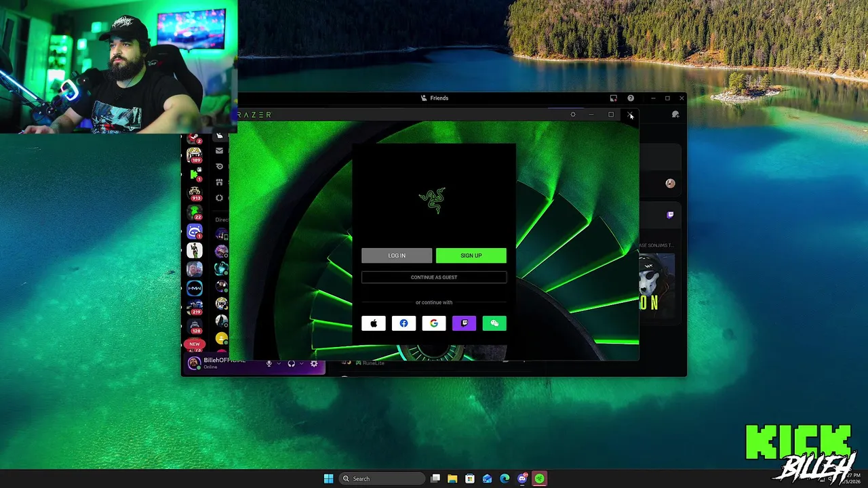868x488 pixels.
Task: Open Discord Shop icon in sidebar
Action: pos(219,182)
